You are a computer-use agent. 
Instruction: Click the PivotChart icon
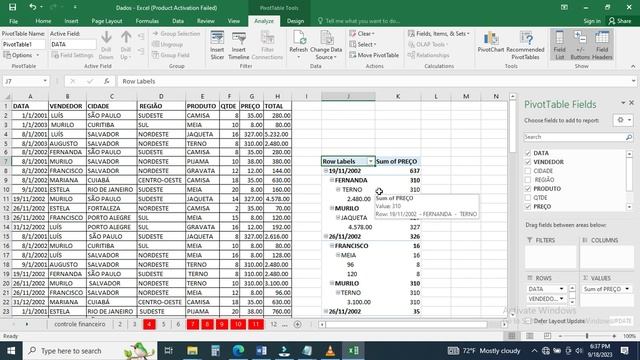pos(491,42)
